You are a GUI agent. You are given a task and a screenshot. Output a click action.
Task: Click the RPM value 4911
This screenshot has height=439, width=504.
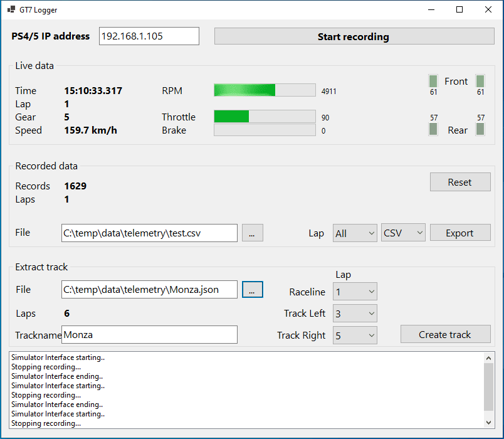[329, 92]
